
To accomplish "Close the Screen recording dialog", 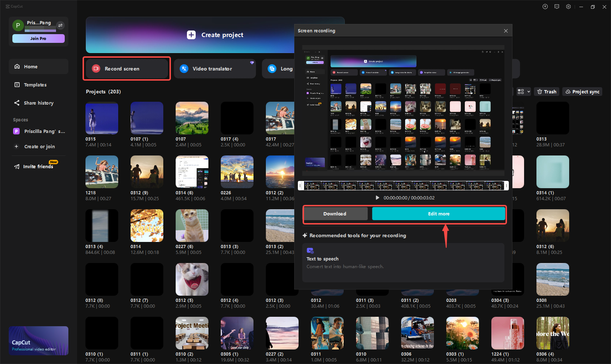I will [x=506, y=31].
